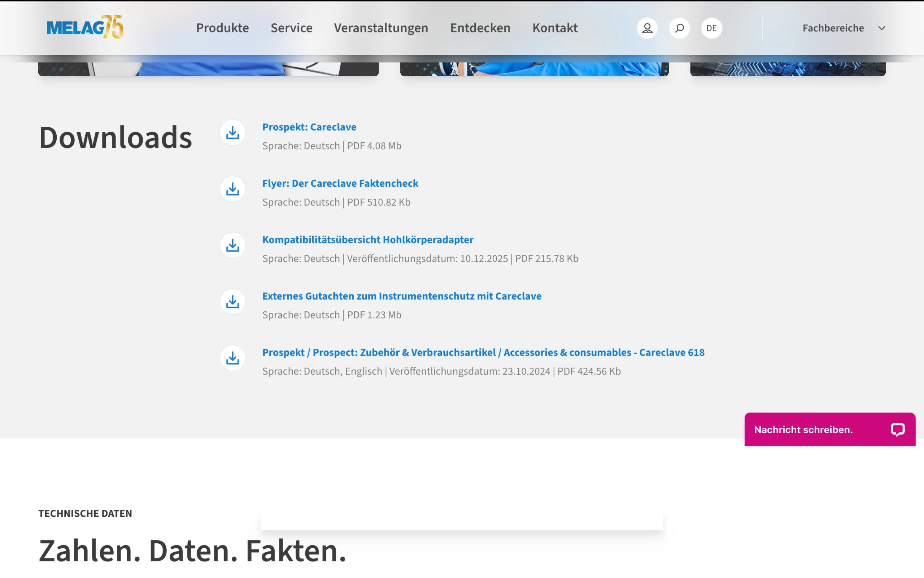Click the chat bubble icon in Nachricht schreiben
This screenshot has width=924, height=578.
point(898,429)
